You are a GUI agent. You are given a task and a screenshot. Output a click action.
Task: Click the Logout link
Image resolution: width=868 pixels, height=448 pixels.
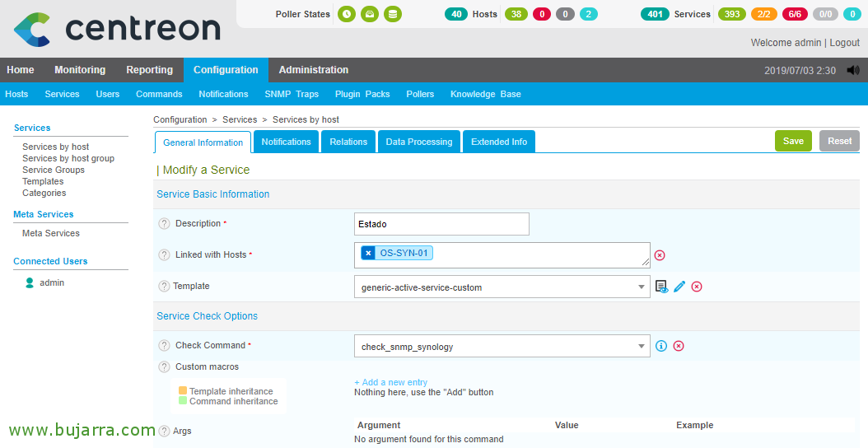pyautogui.click(x=844, y=43)
